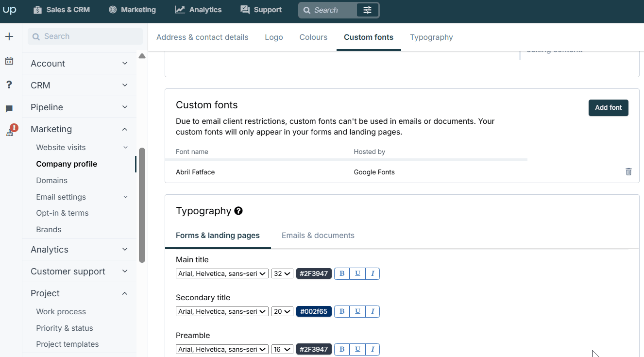Toggle italic for Secondary title

(373, 311)
